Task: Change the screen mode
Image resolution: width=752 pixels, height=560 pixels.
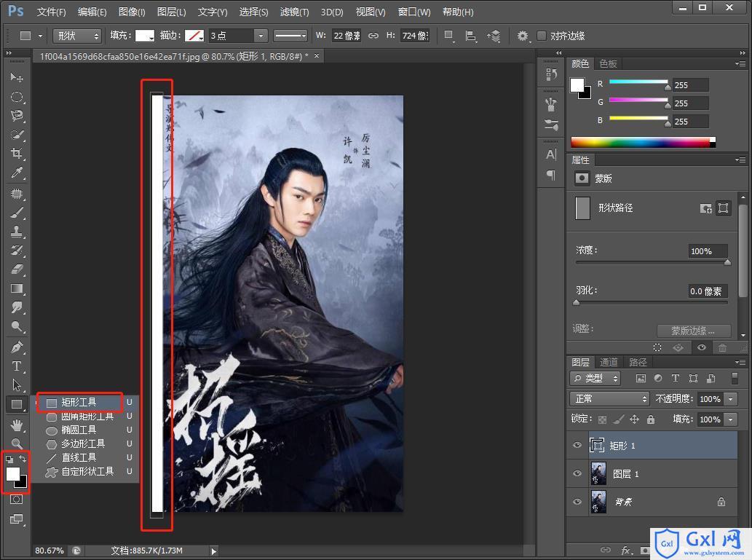Action: (x=16, y=519)
